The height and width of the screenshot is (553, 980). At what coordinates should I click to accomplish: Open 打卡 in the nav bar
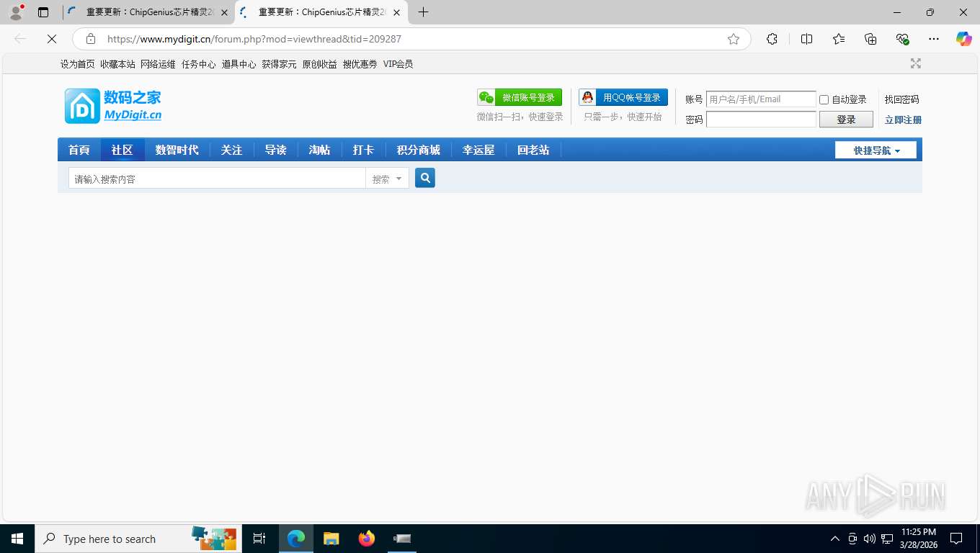coord(364,150)
